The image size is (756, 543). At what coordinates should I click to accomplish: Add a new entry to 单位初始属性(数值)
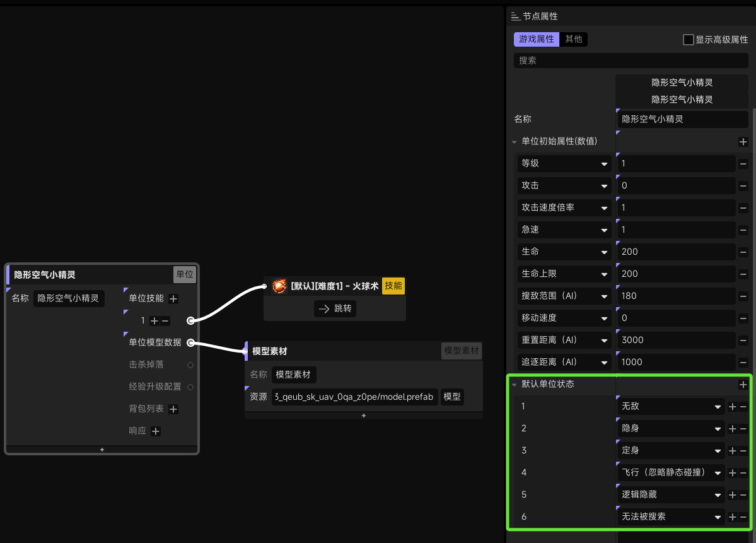point(743,142)
